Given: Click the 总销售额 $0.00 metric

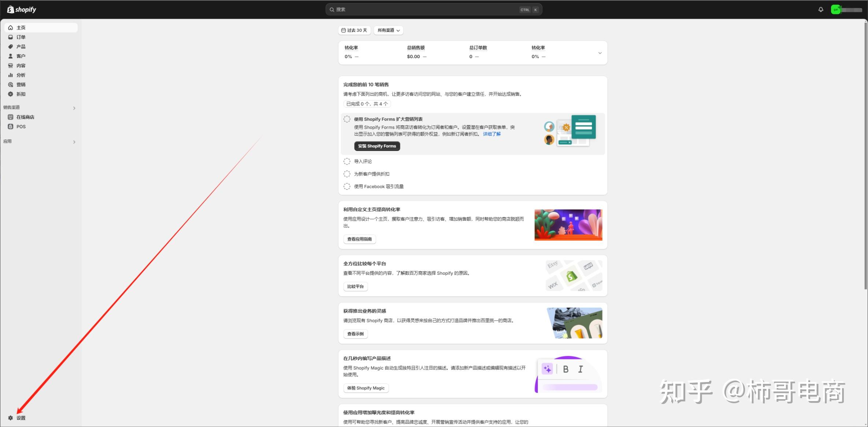Looking at the screenshot, I should tap(416, 52).
